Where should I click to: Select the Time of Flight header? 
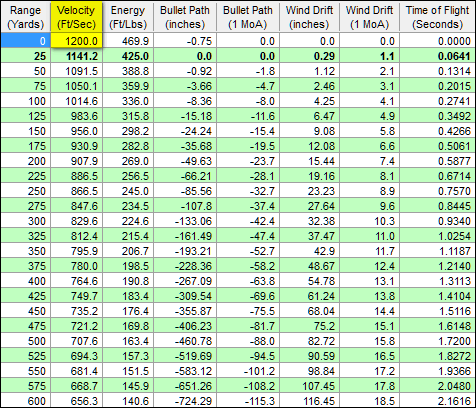click(x=437, y=17)
